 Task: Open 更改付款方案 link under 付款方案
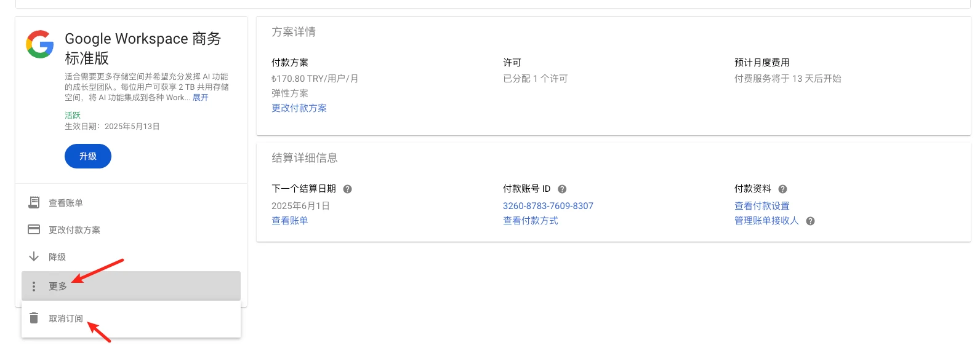(x=299, y=108)
